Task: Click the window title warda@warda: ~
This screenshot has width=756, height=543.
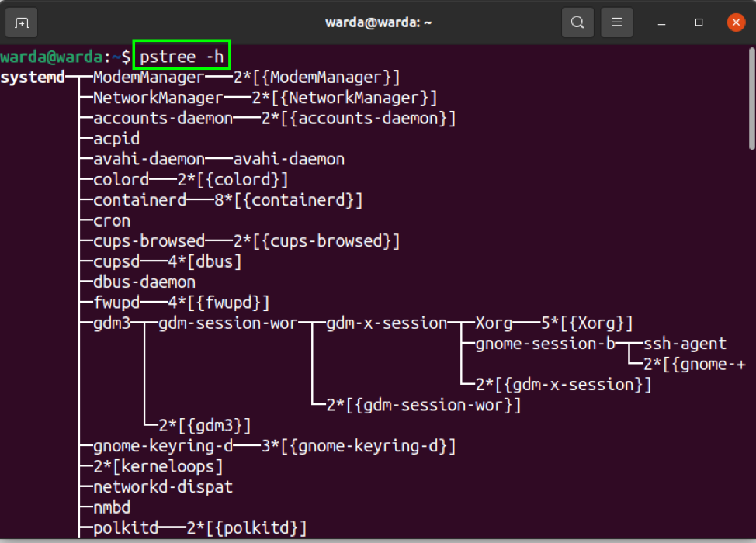Action: [379, 22]
